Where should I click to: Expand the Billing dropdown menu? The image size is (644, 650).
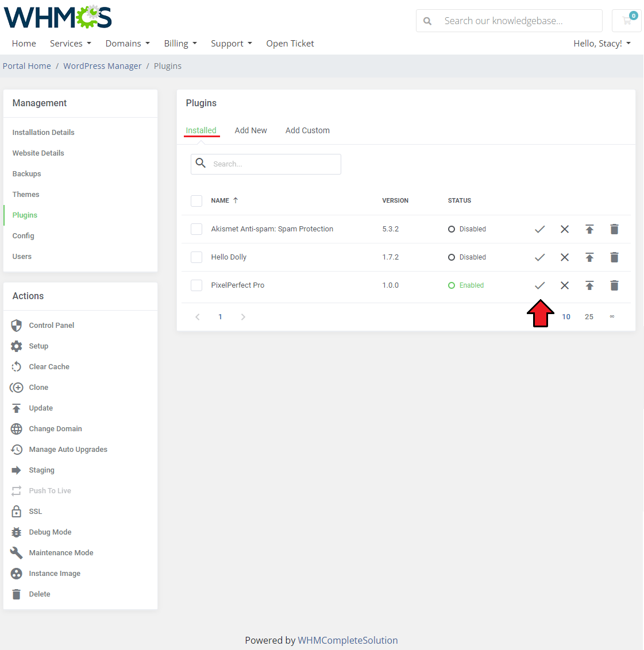(x=180, y=44)
